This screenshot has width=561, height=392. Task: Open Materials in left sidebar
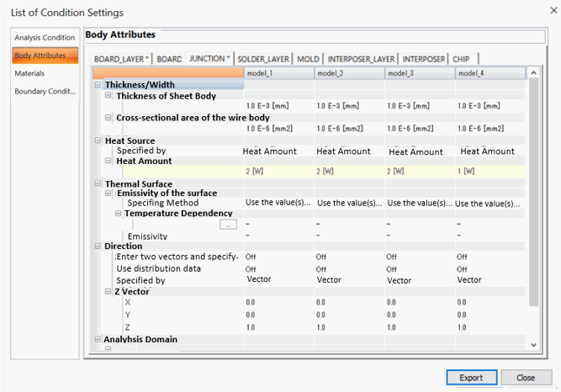tap(29, 73)
